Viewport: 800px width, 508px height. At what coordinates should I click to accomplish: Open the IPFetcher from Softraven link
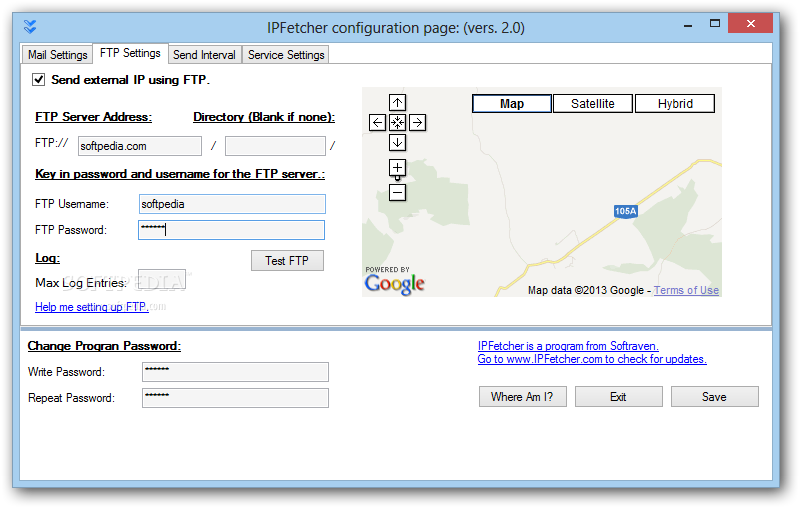click(x=568, y=346)
